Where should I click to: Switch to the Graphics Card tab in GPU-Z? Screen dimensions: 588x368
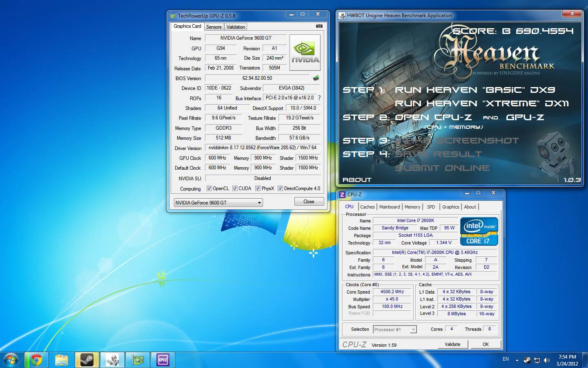click(187, 26)
